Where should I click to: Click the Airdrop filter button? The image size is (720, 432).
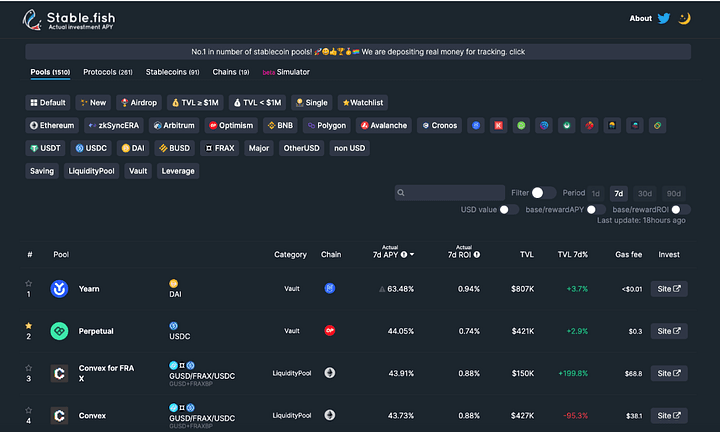pos(139,102)
